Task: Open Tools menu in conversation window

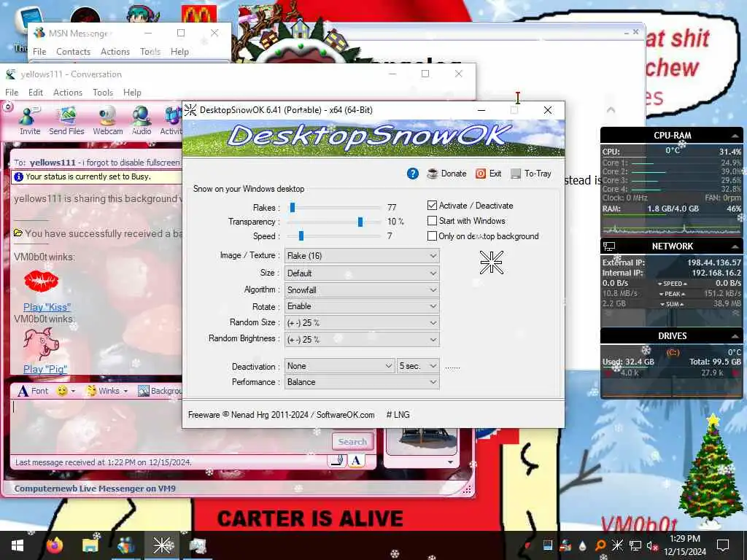Action: click(103, 93)
